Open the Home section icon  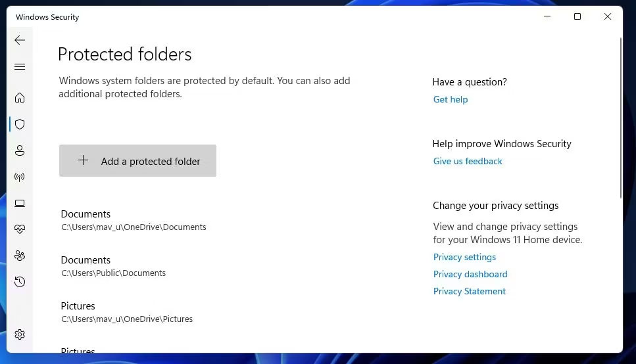click(x=20, y=98)
